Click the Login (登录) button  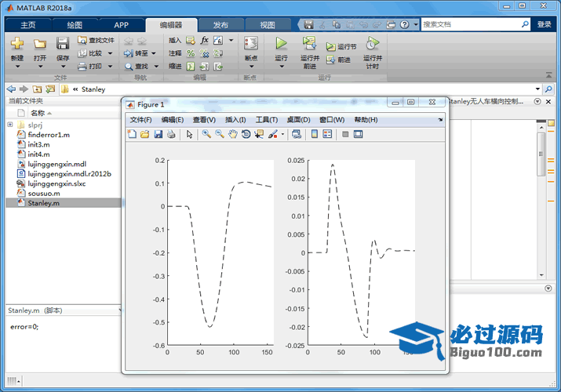tap(545, 24)
